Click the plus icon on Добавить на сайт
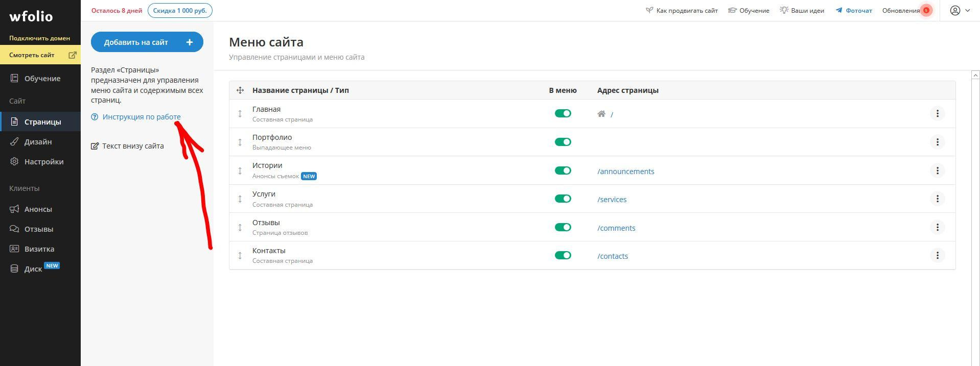 190,42
